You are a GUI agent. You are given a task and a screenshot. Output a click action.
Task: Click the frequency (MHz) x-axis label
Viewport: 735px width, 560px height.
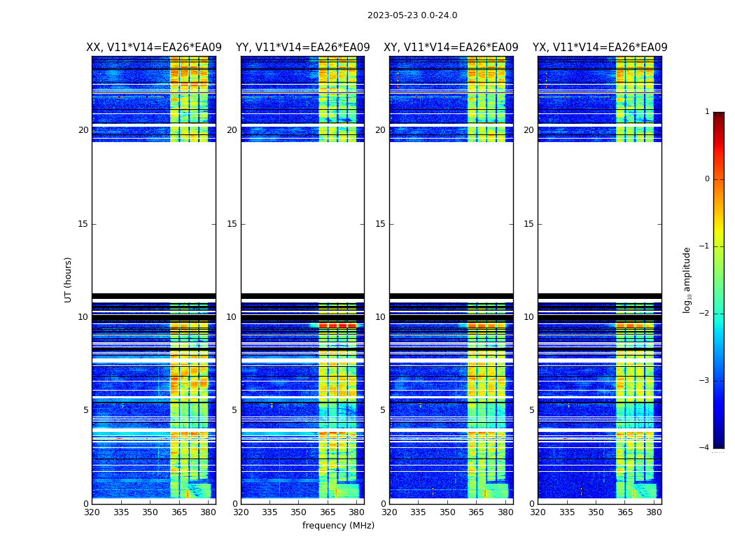click(338, 526)
